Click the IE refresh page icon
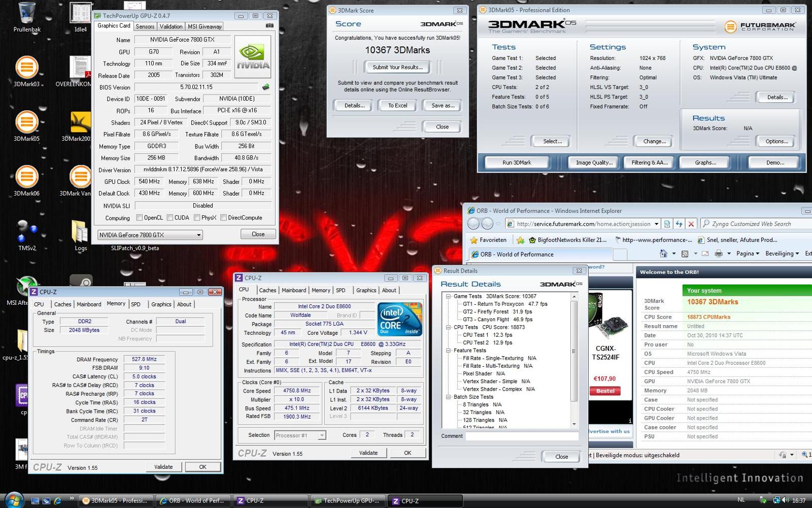The width and height of the screenshot is (812, 508). [x=679, y=224]
